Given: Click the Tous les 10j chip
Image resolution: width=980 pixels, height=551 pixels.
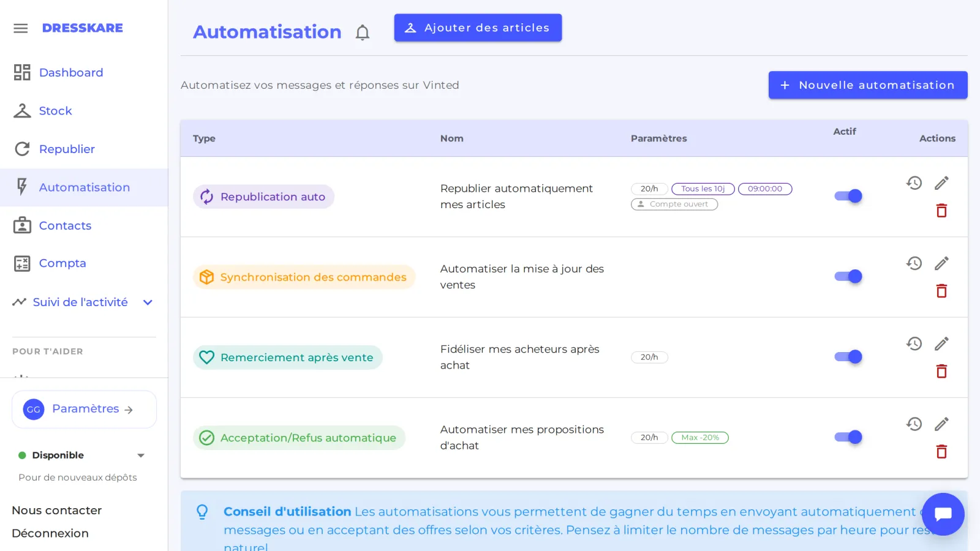Looking at the screenshot, I should coord(703,189).
